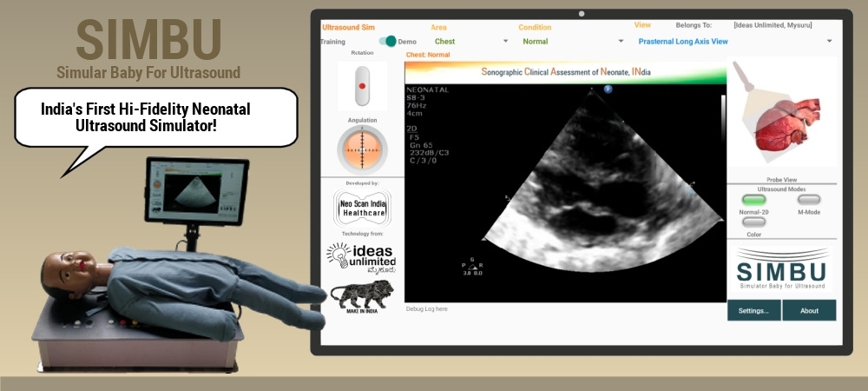Click the Neo Scan India Healthcare logo
868x391 pixels.
(x=362, y=209)
